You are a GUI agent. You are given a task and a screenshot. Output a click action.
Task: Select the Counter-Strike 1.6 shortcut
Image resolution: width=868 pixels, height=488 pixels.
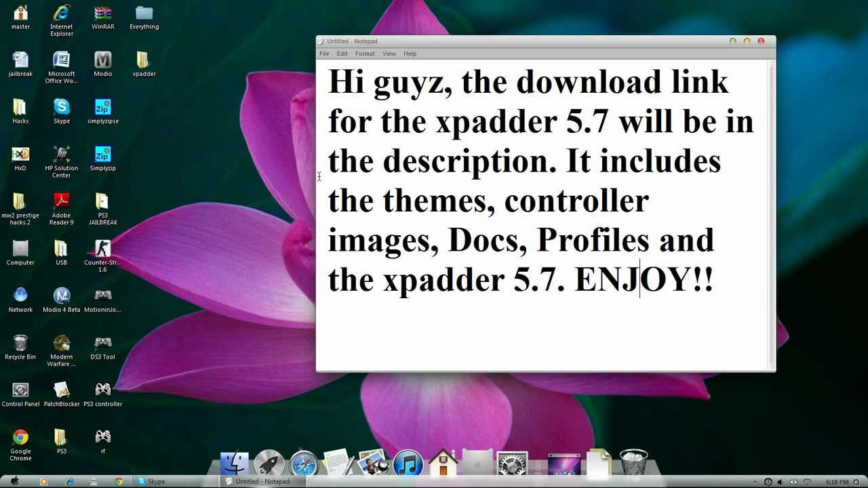103,256
